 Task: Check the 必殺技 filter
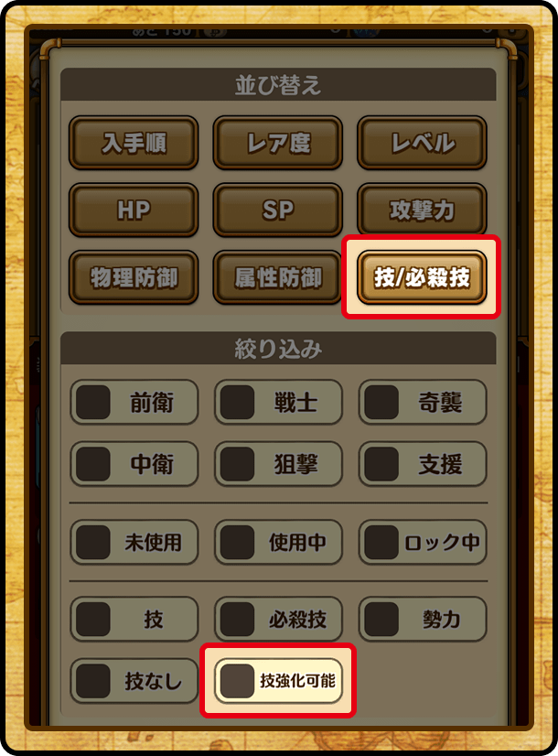coord(278,619)
